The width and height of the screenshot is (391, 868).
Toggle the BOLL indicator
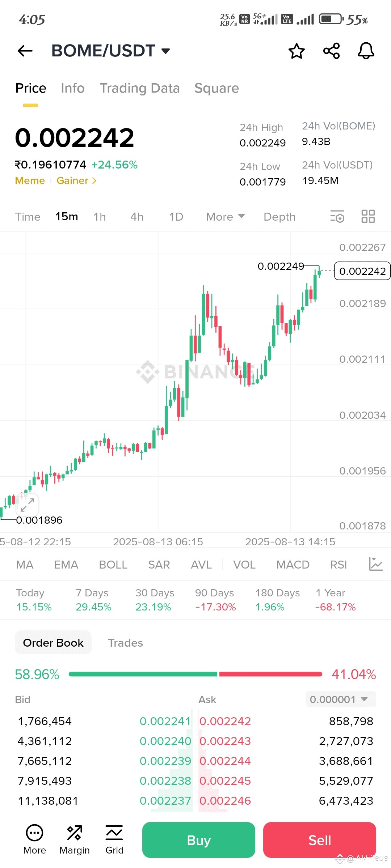(x=113, y=565)
